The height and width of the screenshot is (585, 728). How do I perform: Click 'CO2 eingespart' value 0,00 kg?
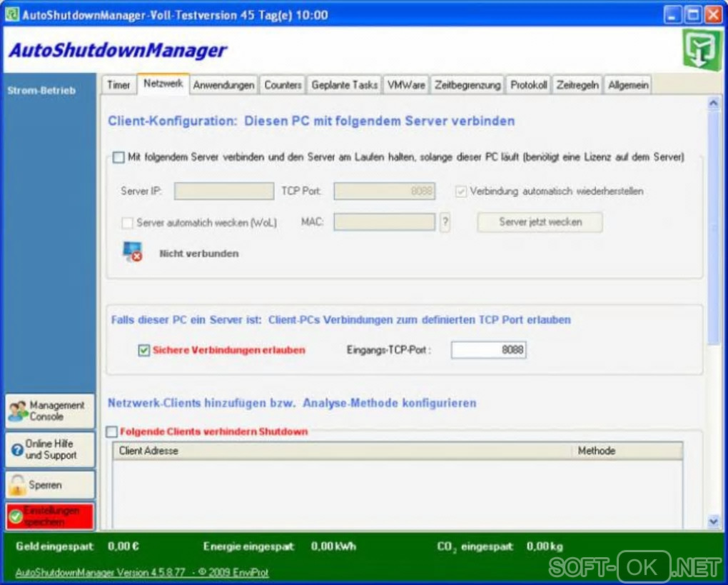[545, 546]
